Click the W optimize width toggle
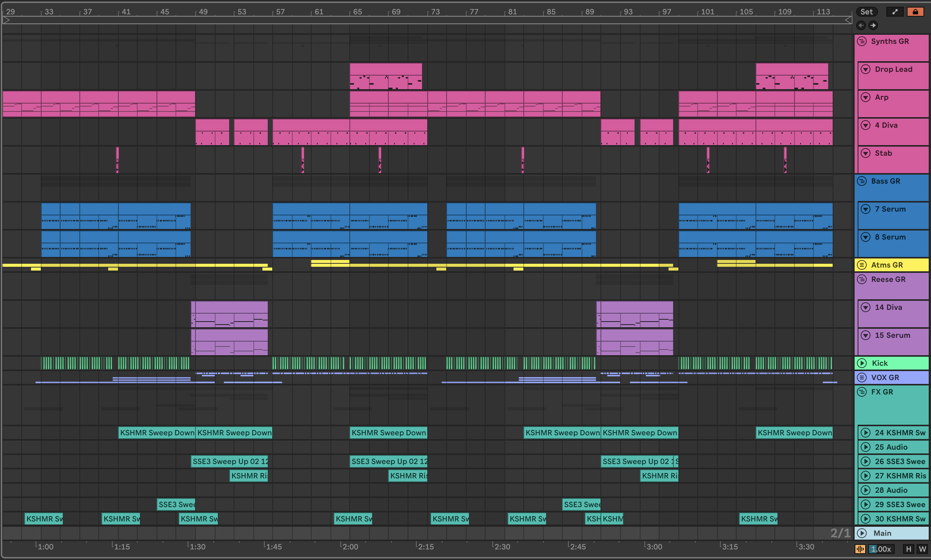931x560 pixels. (922, 549)
